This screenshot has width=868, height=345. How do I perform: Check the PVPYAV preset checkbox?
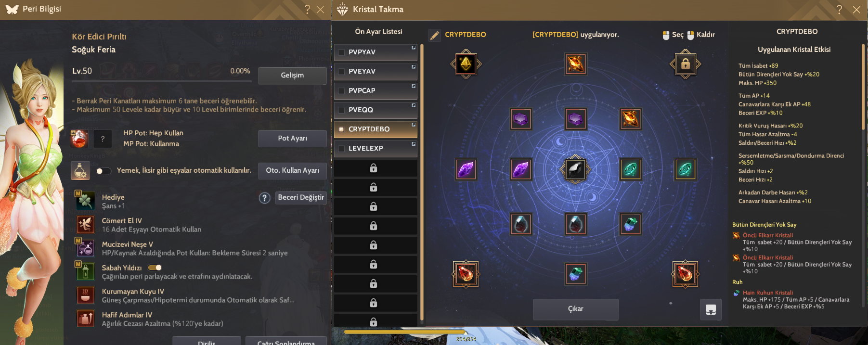tap(341, 52)
